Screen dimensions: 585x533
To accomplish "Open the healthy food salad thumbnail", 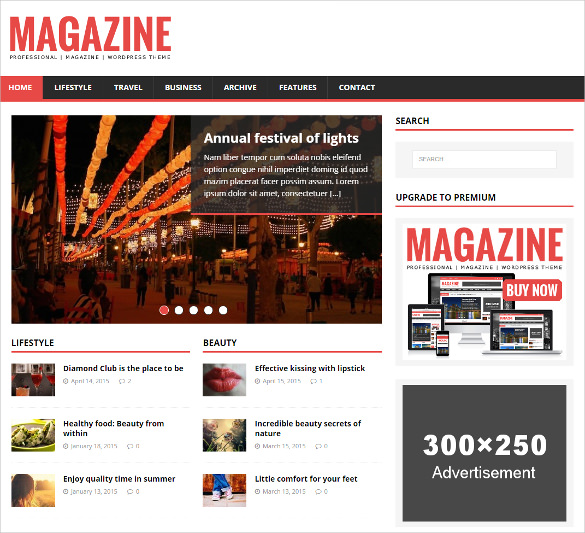I will tap(33, 435).
